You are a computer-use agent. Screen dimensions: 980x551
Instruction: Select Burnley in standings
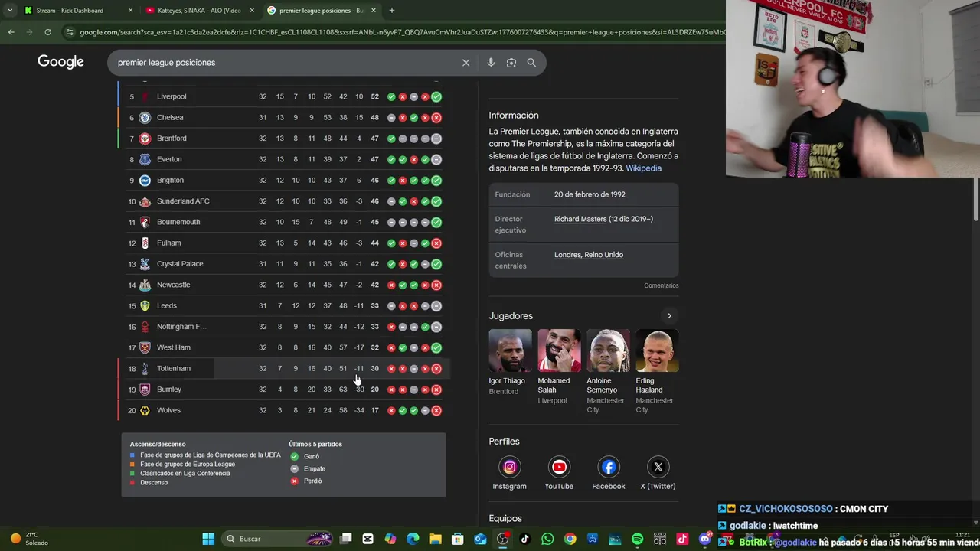click(x=283, y=390)
